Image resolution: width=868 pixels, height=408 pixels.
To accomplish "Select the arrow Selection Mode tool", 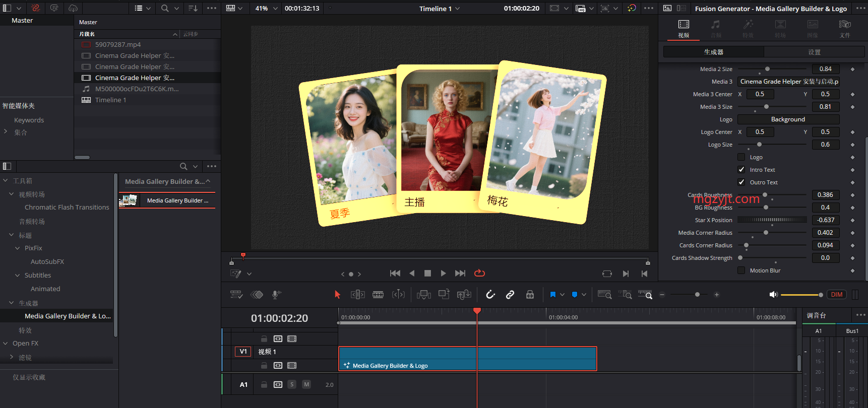I will pyautogui.click(x=337, y=295).
